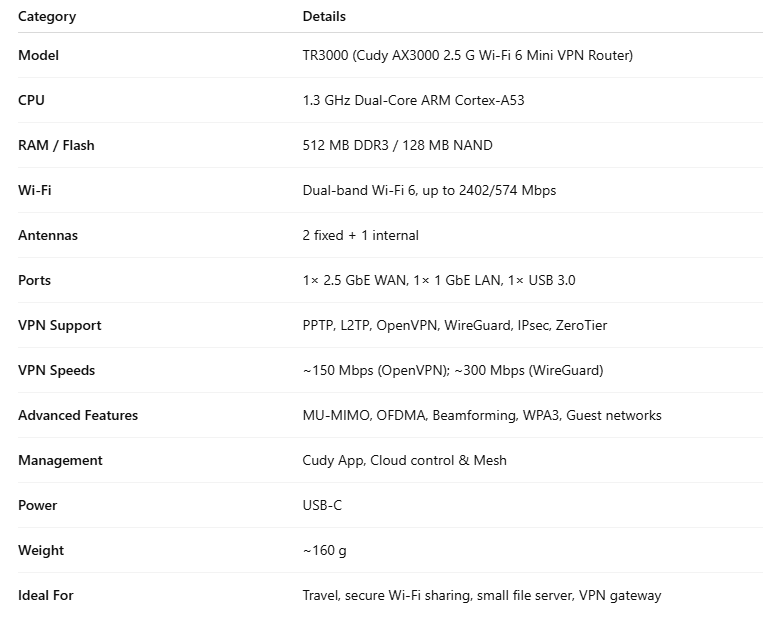Select the Model row label
Screen dimensions: 763x632
38,55
